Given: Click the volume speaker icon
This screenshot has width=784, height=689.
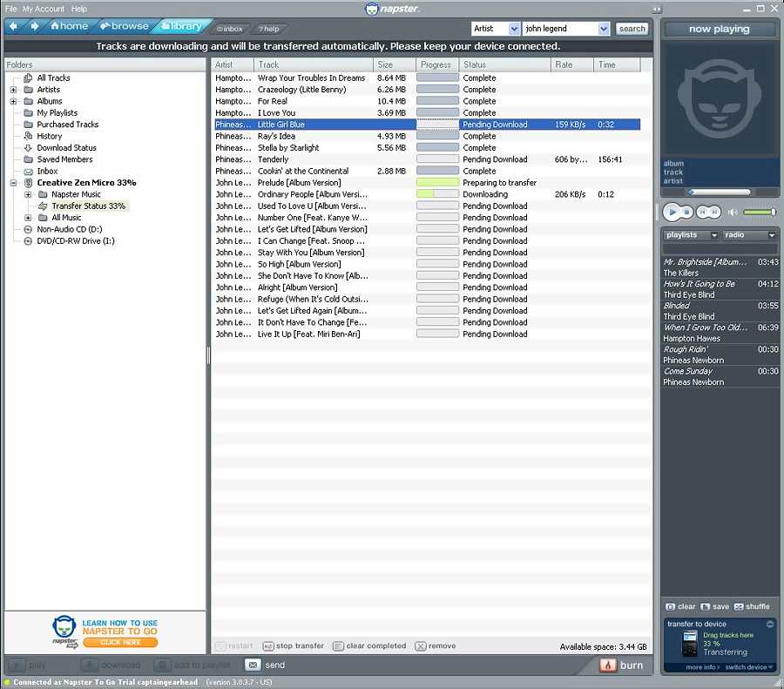Looking at the screenshot, I should point(733,212).
